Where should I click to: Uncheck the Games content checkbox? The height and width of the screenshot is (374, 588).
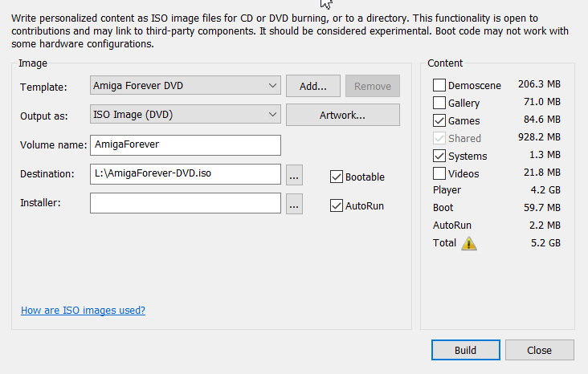pos(439,120)
